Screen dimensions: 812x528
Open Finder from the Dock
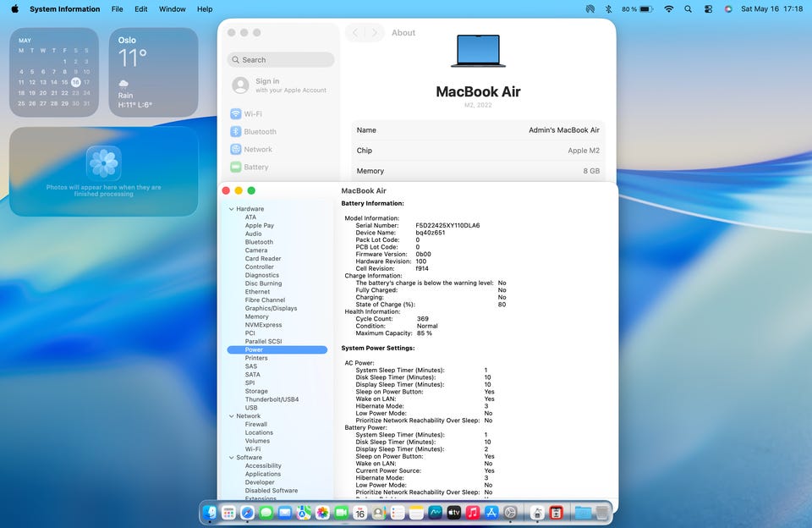click(210, 513)
